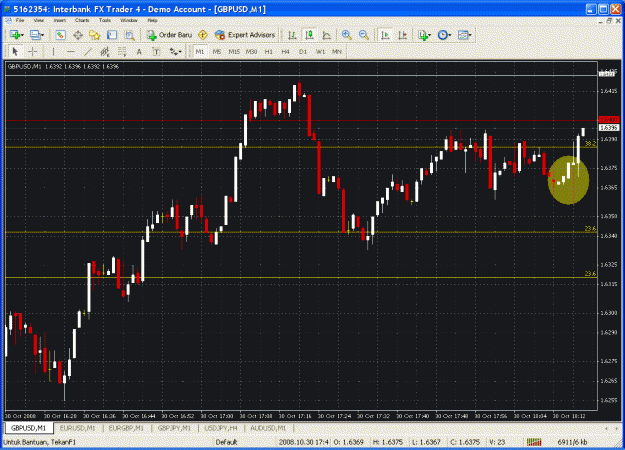Zoom out of the chart
Viewport: 625px width, 450px height.
(364, 35)
